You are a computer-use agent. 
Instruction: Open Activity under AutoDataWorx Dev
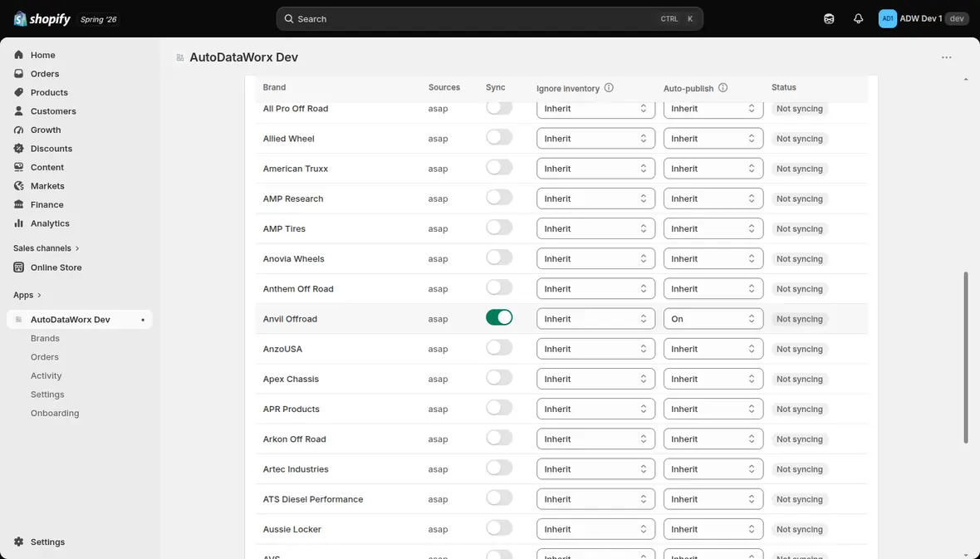coord(47,375)
